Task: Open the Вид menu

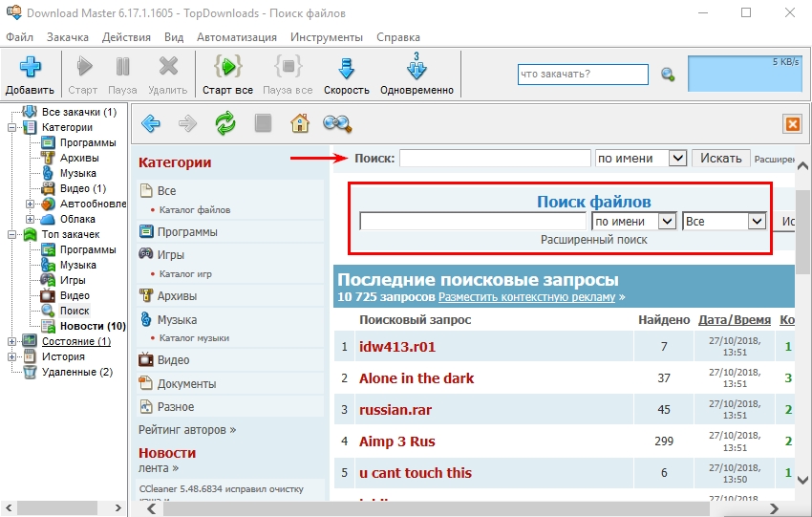Action: click(x=174, y=37)
